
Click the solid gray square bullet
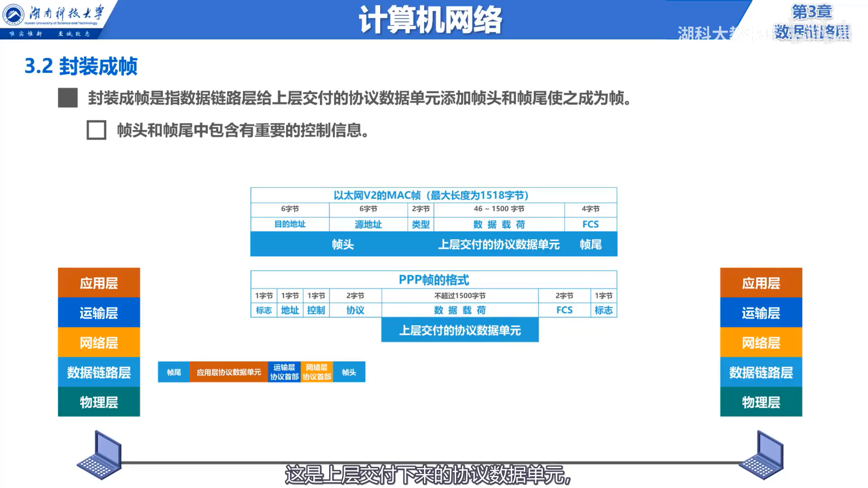tap(68, 98)
